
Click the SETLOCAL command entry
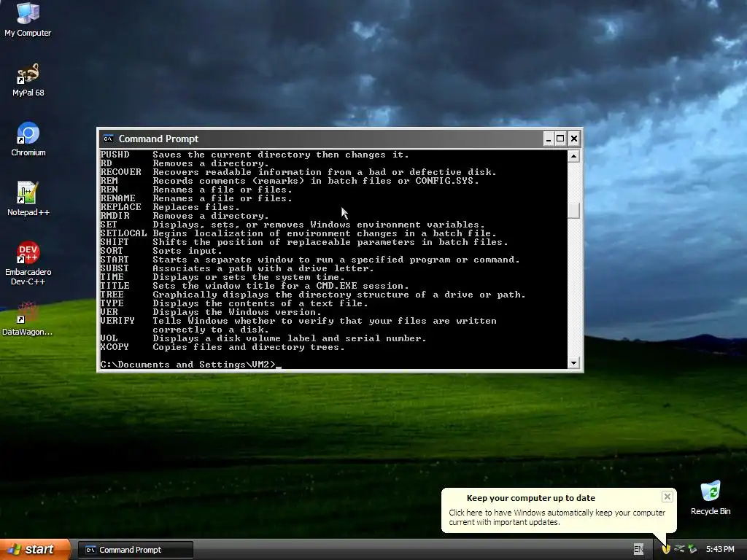298,233
